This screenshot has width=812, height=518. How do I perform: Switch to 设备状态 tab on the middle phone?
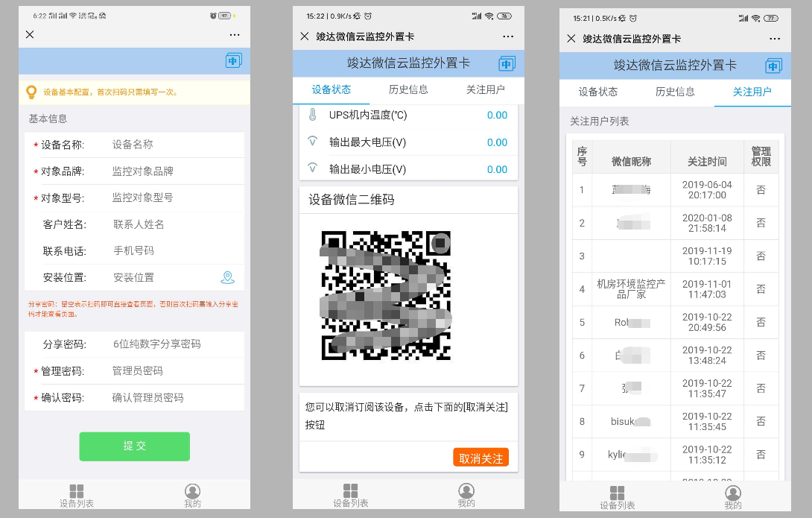pos(332,89)
